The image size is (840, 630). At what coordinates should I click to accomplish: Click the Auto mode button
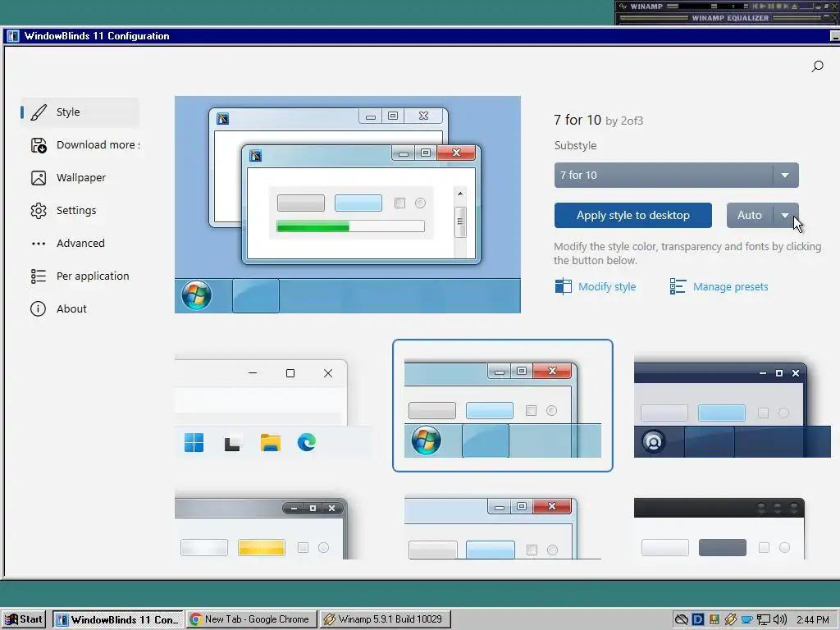point(750,216)
